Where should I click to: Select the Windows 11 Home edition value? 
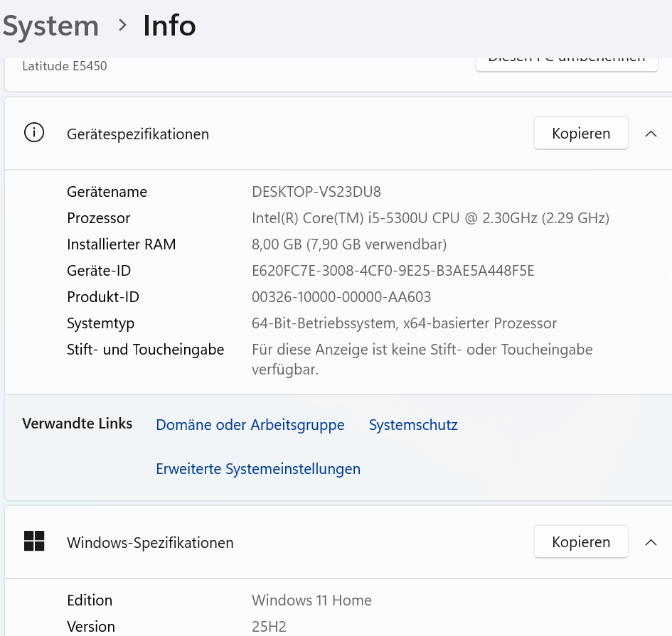point(311,600)
